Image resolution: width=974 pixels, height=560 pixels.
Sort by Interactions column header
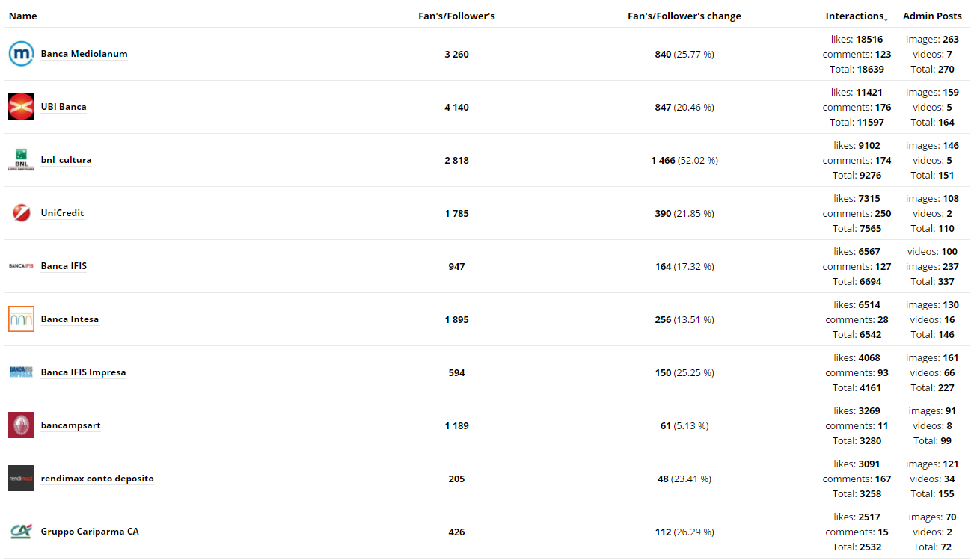coord(857,16)
